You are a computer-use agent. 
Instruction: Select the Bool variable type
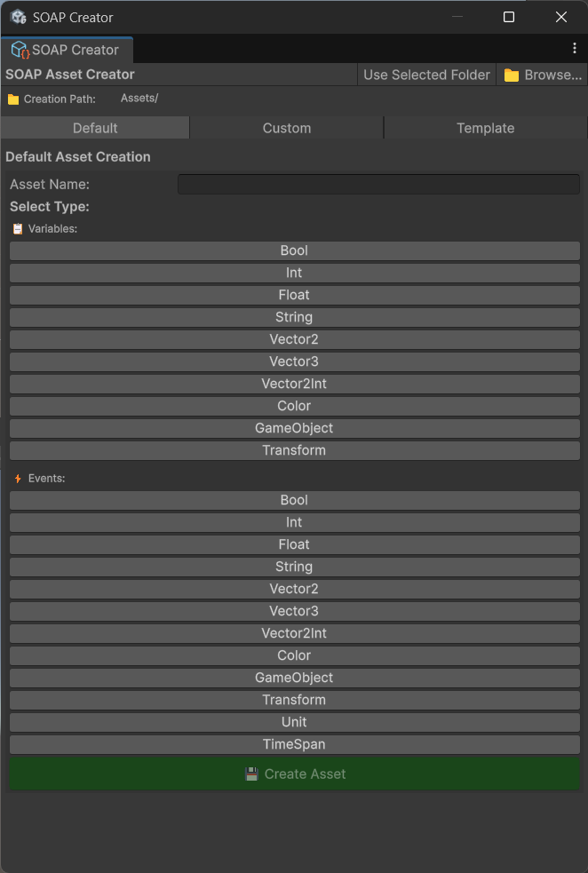point(294,250)
